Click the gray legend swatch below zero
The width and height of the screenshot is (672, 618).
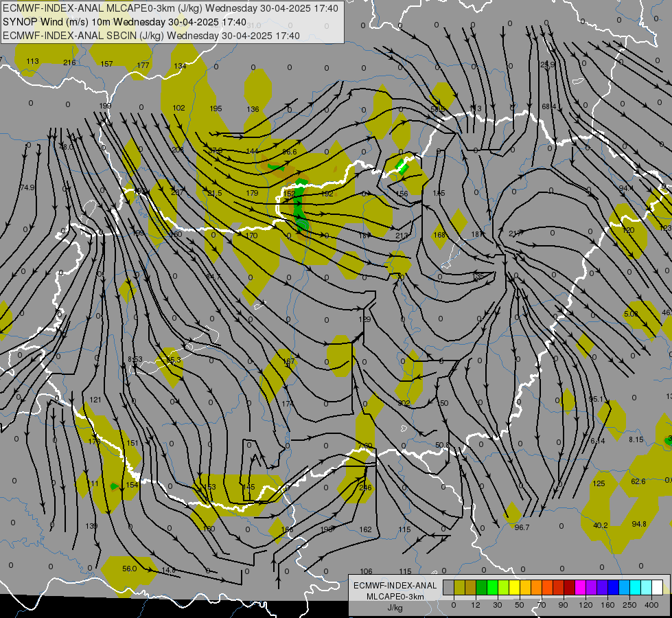pos(449,587)
